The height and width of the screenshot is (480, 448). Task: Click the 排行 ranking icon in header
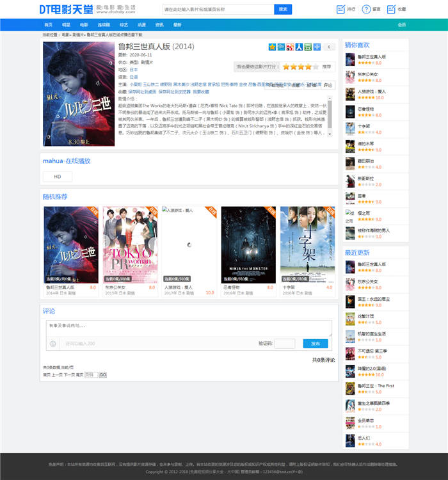click(341, 9)
